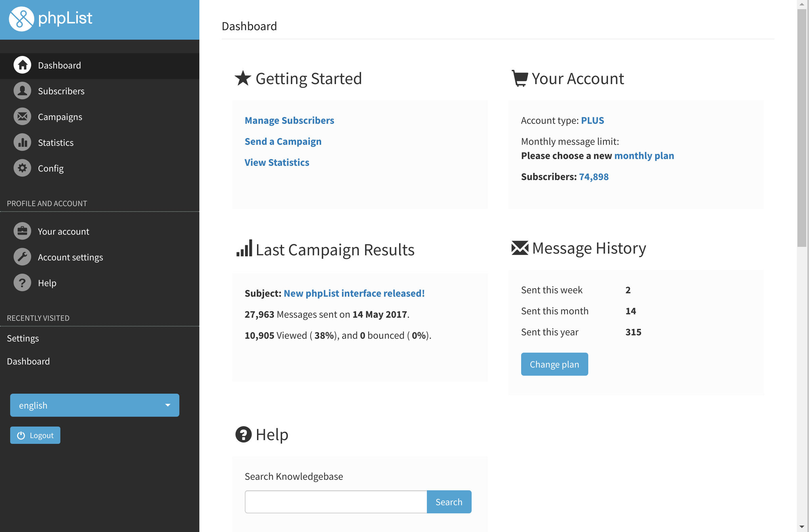The height and width of the screenshot is (532, 809).
Task: Click the Search button
Action: 449,502
